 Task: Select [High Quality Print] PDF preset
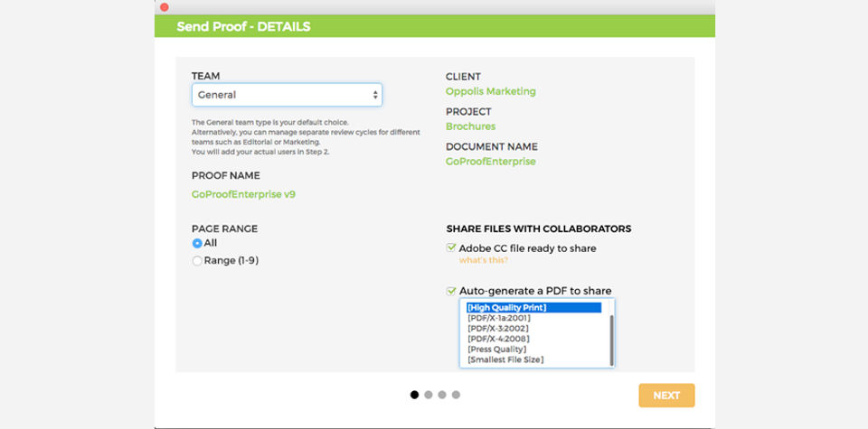tap(533, 307)
